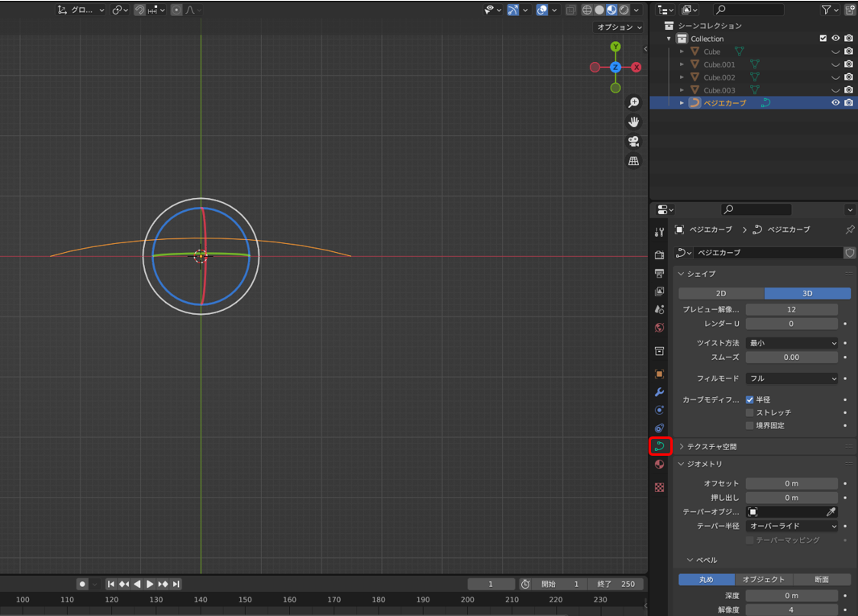The image size is (858, 616).
Task: Open the テーパー半径 dropdown
Action: click(x=792, y=527)
